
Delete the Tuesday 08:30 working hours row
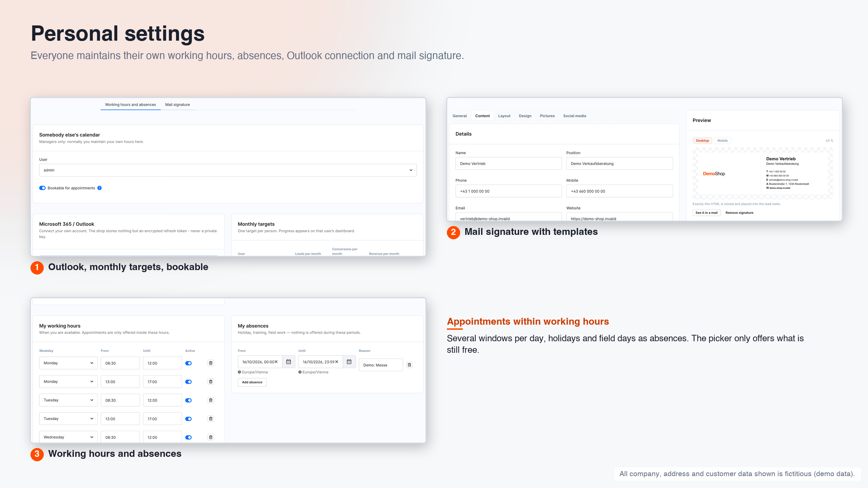[211, 400]
